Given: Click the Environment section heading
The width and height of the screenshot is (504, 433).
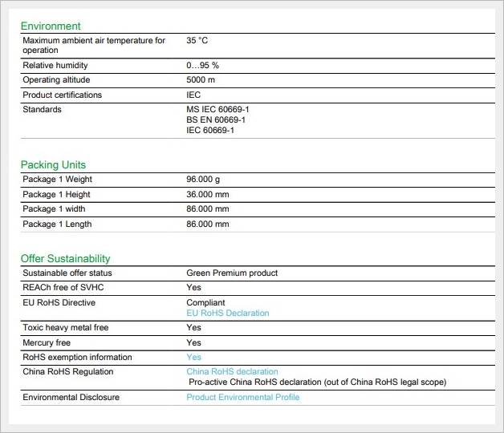Looking at the screenshot, I should 51,26.
